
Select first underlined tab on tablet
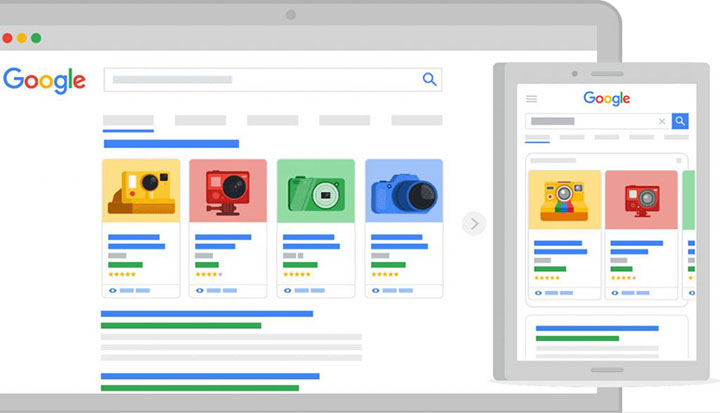click(537, 139)
